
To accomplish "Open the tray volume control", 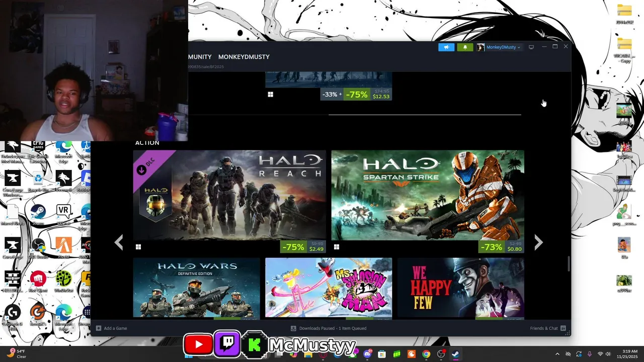I will click(x=608, y=354).
